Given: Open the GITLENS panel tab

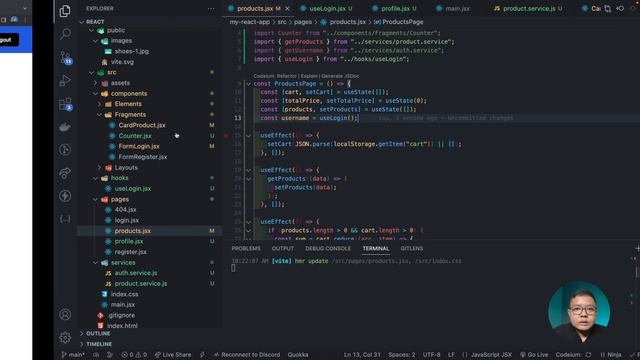Looking at the screenshot, I should coord(411,249).
